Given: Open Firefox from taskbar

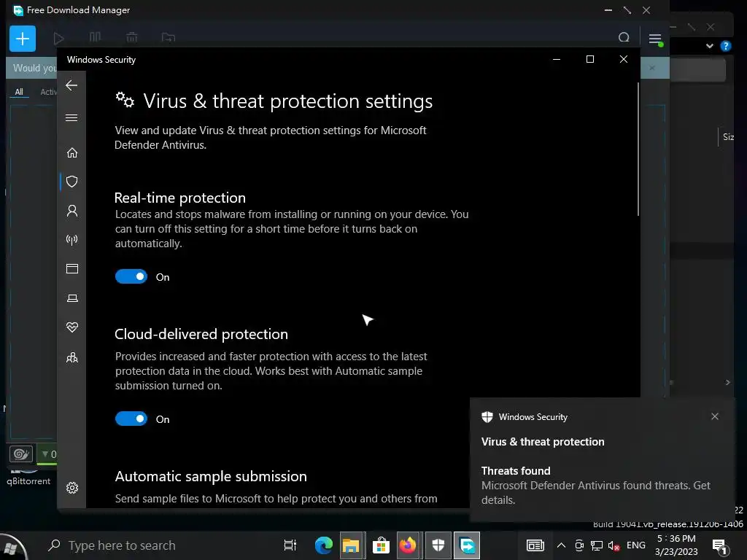Looking at the screenshot, I should pyautogui.click(x=408, y=545).
